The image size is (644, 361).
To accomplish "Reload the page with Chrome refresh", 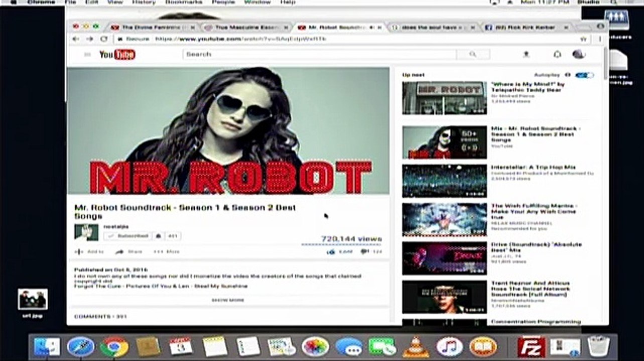I will pyautogui.click(x=104, y=39).
